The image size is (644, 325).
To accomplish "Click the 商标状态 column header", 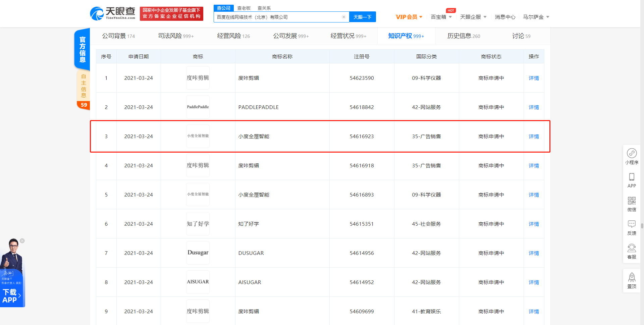I will pyautogui.click(x=491, y=56).
